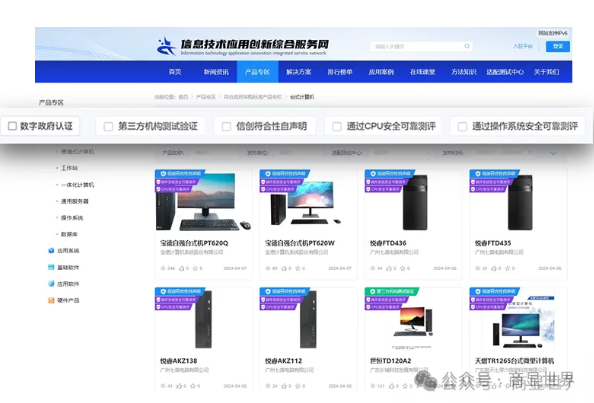Check the 通过CPU安全可靠测评 checkbox
The width and height of the screenshot is (594, 403).
(336, 126)
